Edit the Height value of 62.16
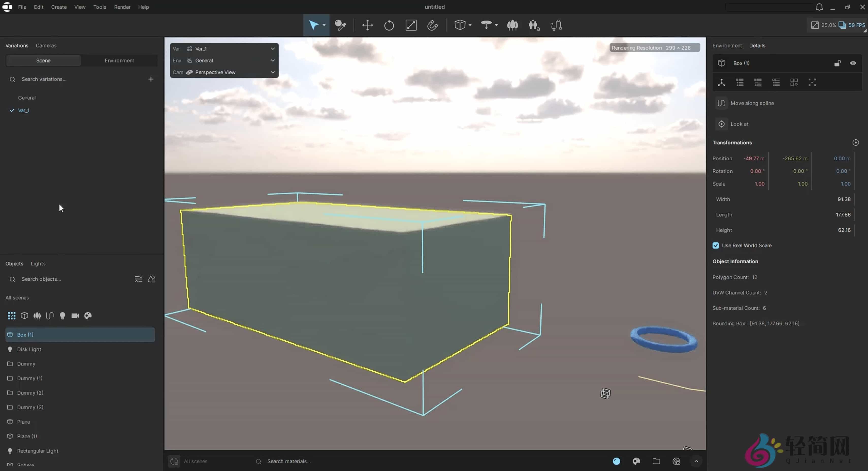 (844, 230)
